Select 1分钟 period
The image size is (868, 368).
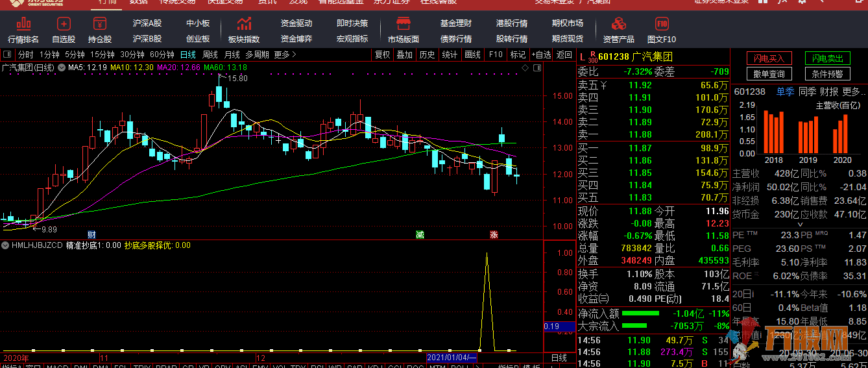coord(49,55)
